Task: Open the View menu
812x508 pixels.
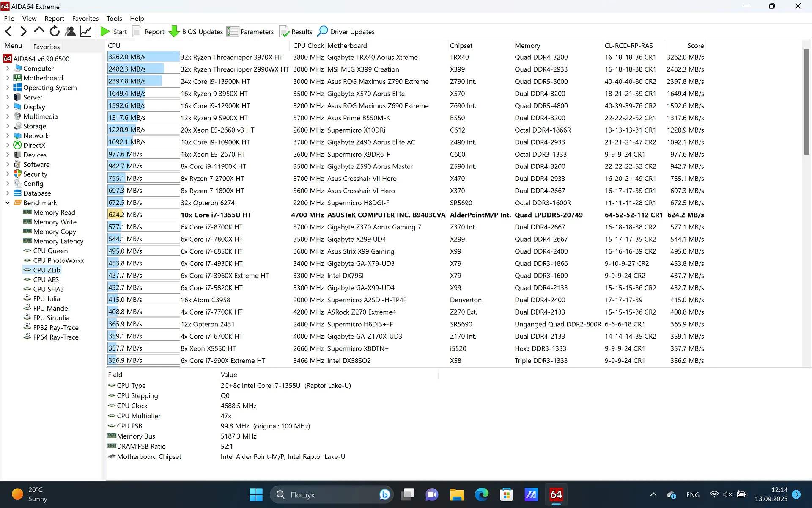Action: [29, 19]
